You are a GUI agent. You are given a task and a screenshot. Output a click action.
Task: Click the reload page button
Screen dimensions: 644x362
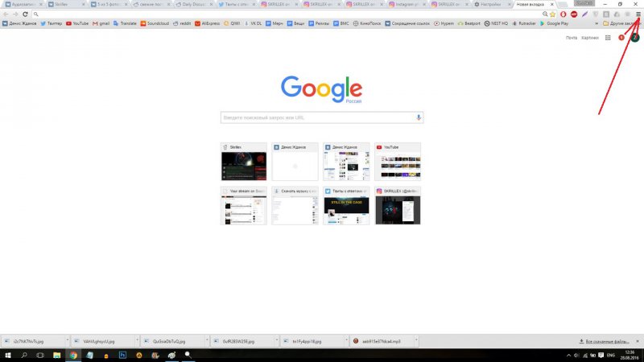pyautogui.click(x=26, y=14)
